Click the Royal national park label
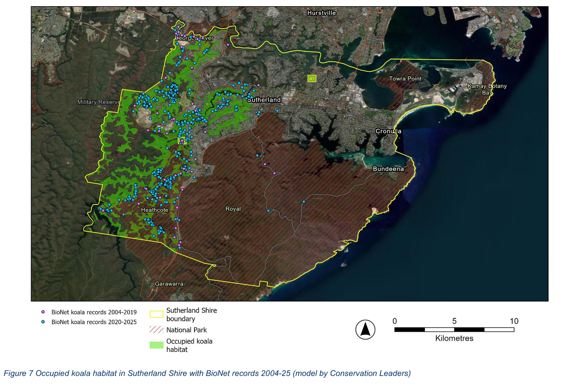This screenshot has width=582, height=392. pyautogui.click(x=233, y=209)
